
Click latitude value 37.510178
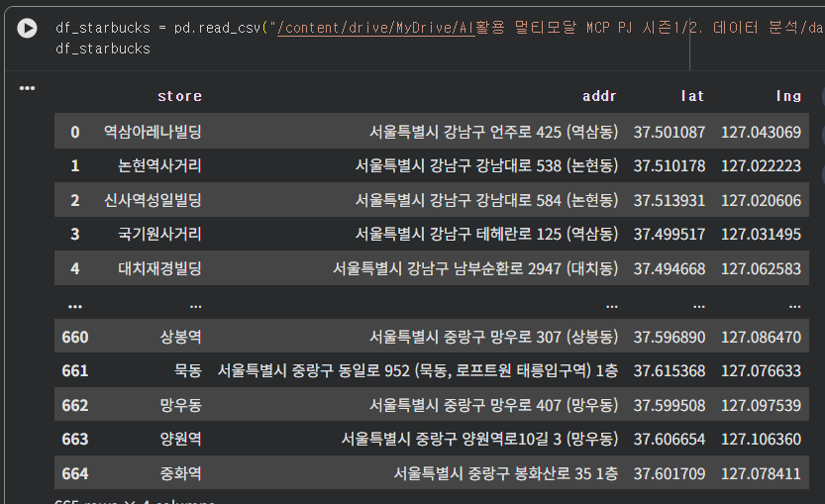tap(670, 165)
